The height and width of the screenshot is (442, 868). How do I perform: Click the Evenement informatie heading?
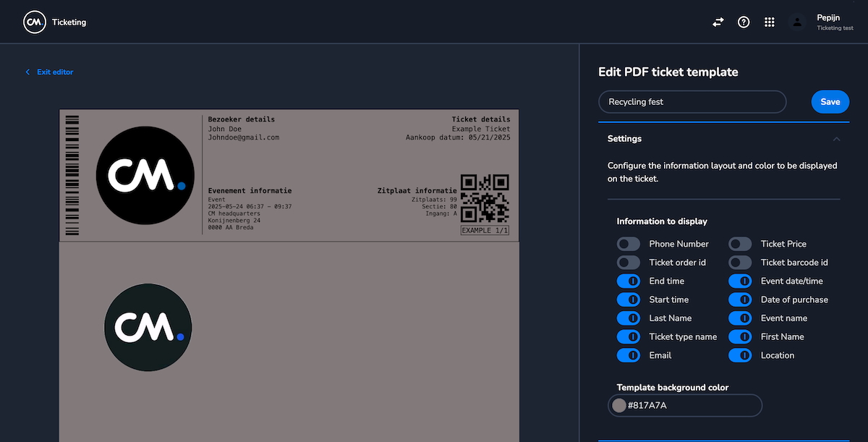pyautogui.click(x=250, y=191)
